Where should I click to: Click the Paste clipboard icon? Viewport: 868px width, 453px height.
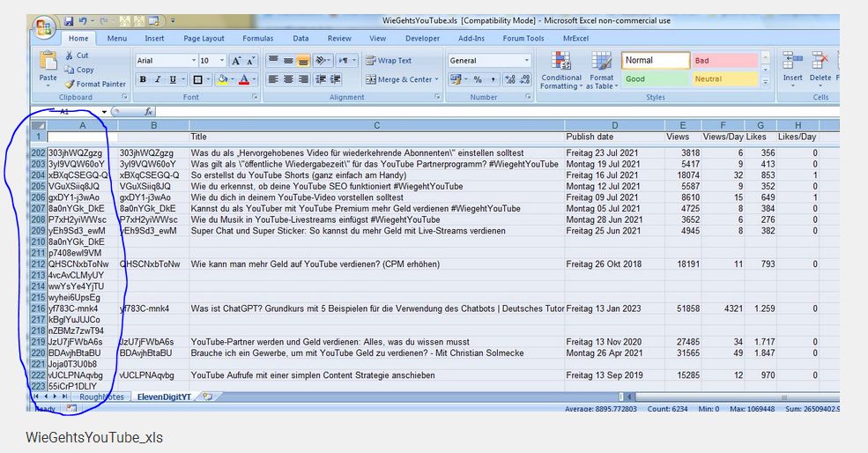[x=48, y=61]
